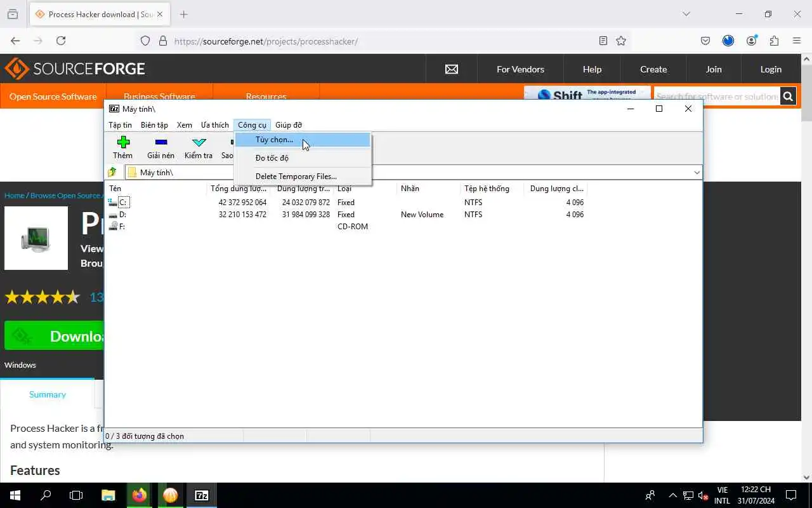Viewport: 812px width, 508px height.
Task: Open the Help link on SourceForge
Action: (592, 69)
